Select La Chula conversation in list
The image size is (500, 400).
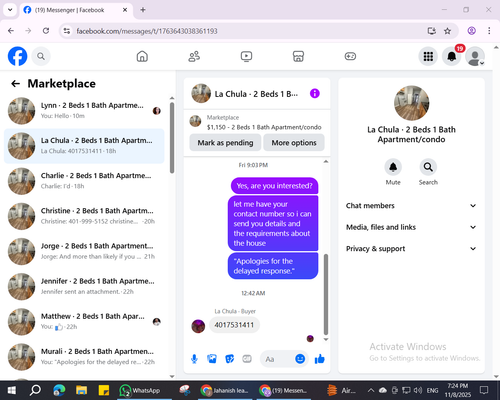point(84,146)
